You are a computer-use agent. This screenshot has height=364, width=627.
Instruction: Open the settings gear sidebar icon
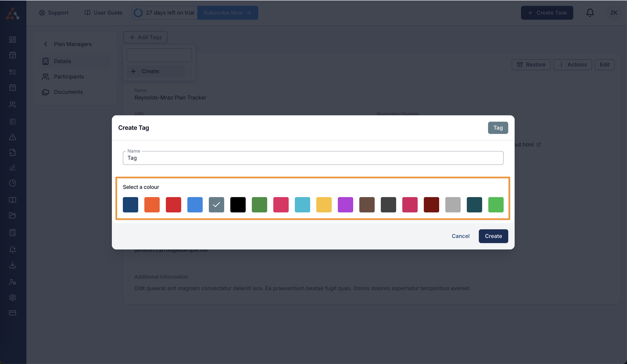pyautogui.click(x=13, y=298)
